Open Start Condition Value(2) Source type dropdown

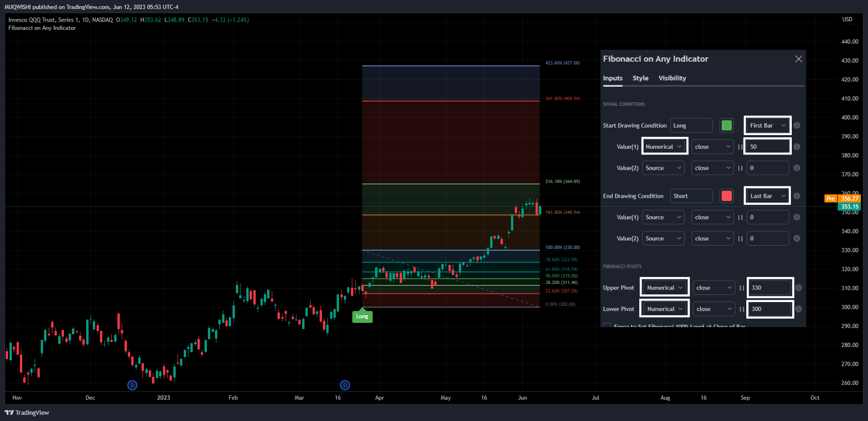click(x=663, y=168)
